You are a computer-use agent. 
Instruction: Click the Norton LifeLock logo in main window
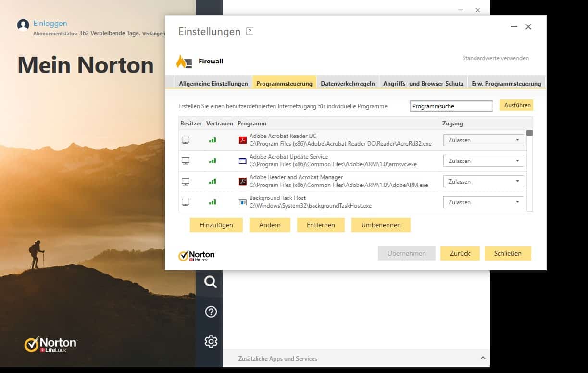click(50, 345)
